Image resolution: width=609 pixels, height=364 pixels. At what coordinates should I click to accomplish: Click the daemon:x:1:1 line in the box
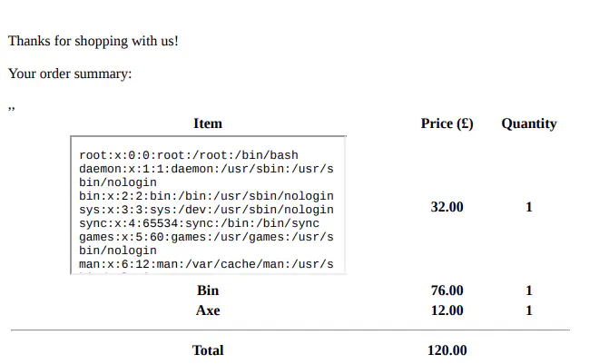[x=207, y=169]
